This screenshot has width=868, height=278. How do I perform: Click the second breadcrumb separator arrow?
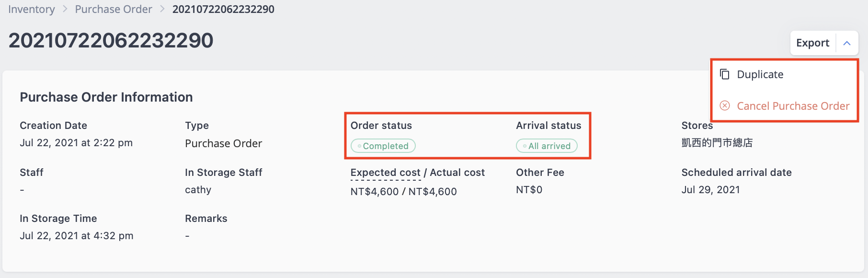[162, 9]
